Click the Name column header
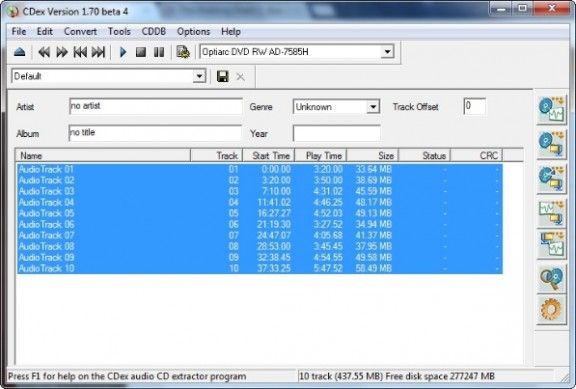576x389 pixels. (103, 156)
